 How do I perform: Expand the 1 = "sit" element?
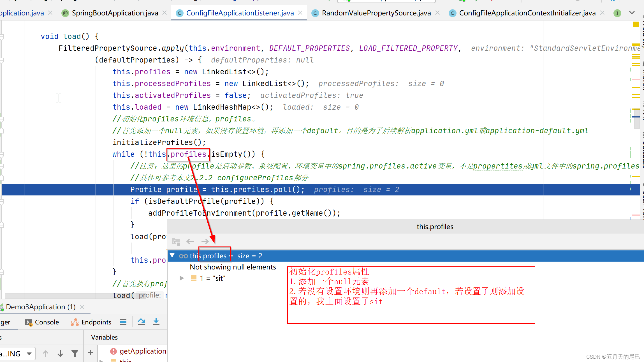coord(182,278)
